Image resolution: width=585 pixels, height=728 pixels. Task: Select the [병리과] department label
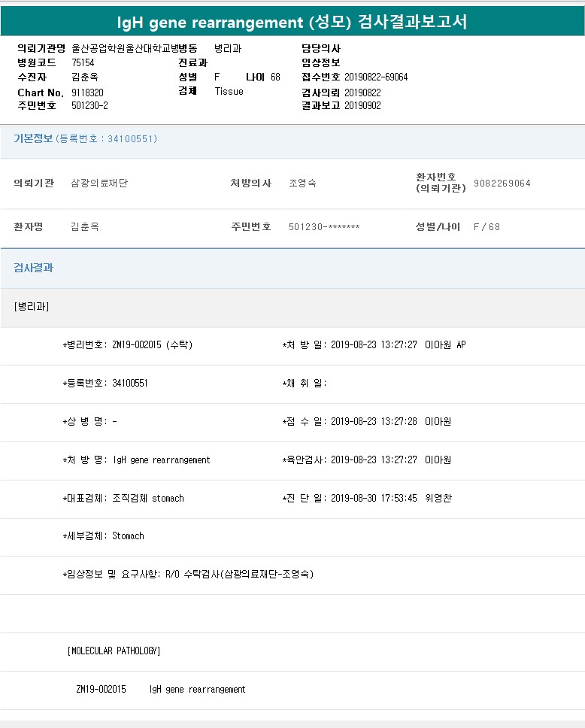click(x=32, y=306)
